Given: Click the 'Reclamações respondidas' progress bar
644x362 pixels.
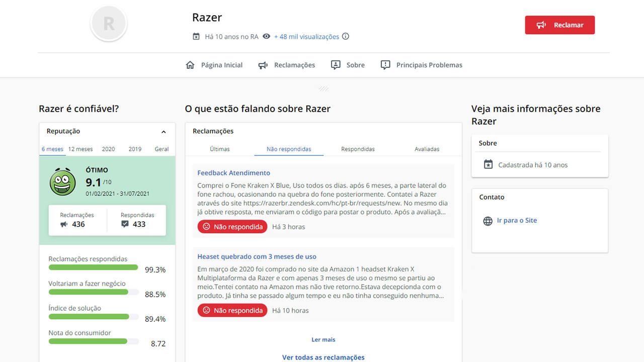Looking at the screenshot, I should [x=94, y=267].
